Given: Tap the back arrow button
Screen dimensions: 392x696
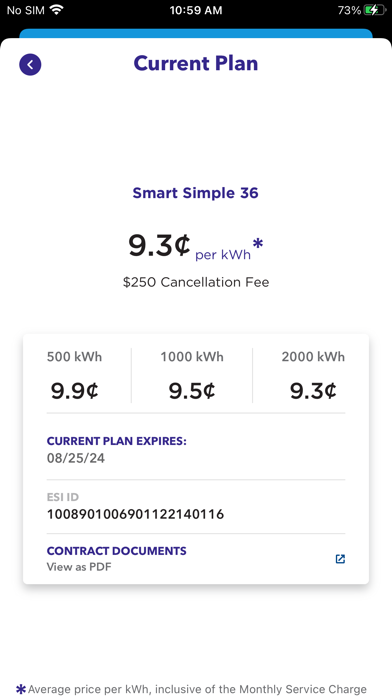Looking at the screenshot, I should 30,65.
